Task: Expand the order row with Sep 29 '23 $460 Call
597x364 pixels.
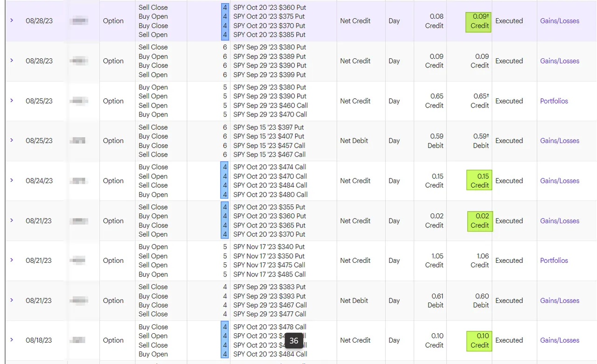Action: [x=12, y=101]
